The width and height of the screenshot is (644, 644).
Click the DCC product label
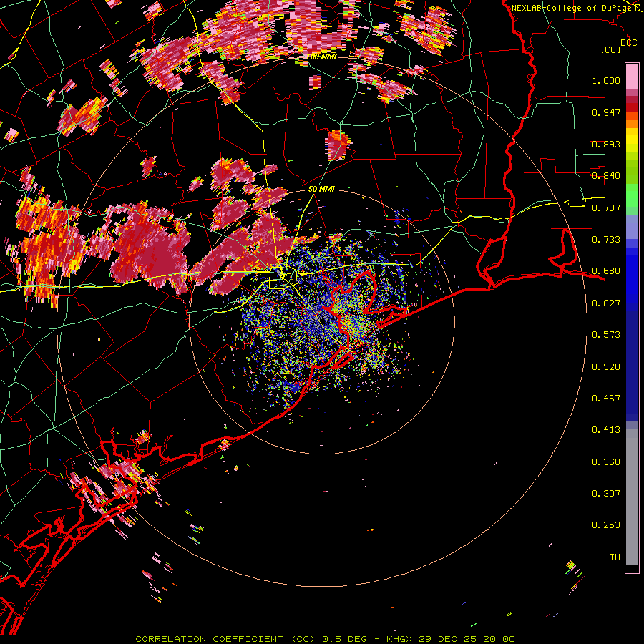click(628, 43)
